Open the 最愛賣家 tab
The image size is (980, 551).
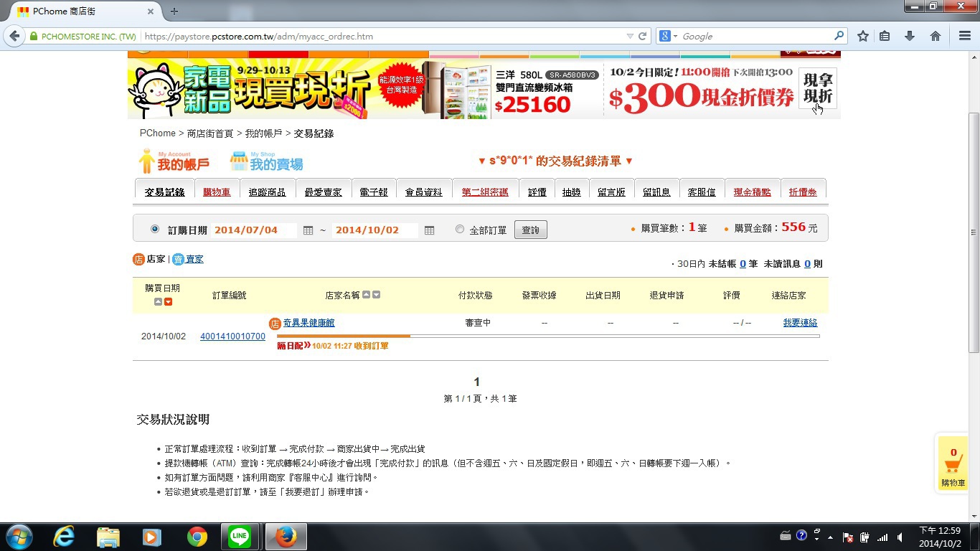pos(324,192)
